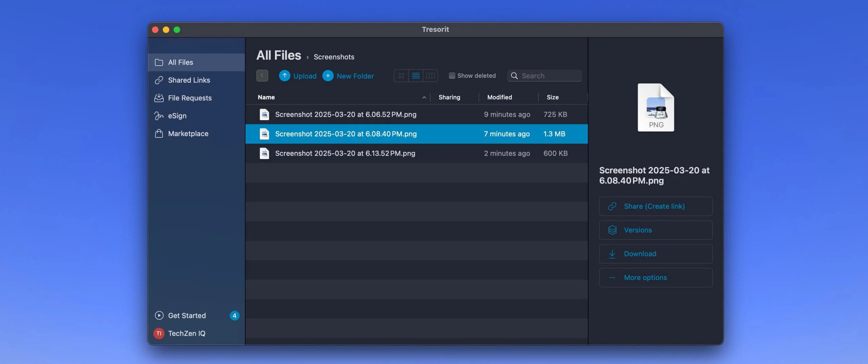
Task: Navigate to All Files via breadcrumb
Action: coord(279,55)
